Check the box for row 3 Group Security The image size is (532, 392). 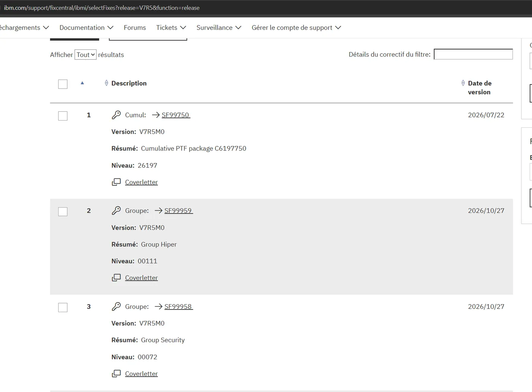(x=63, y=307)
